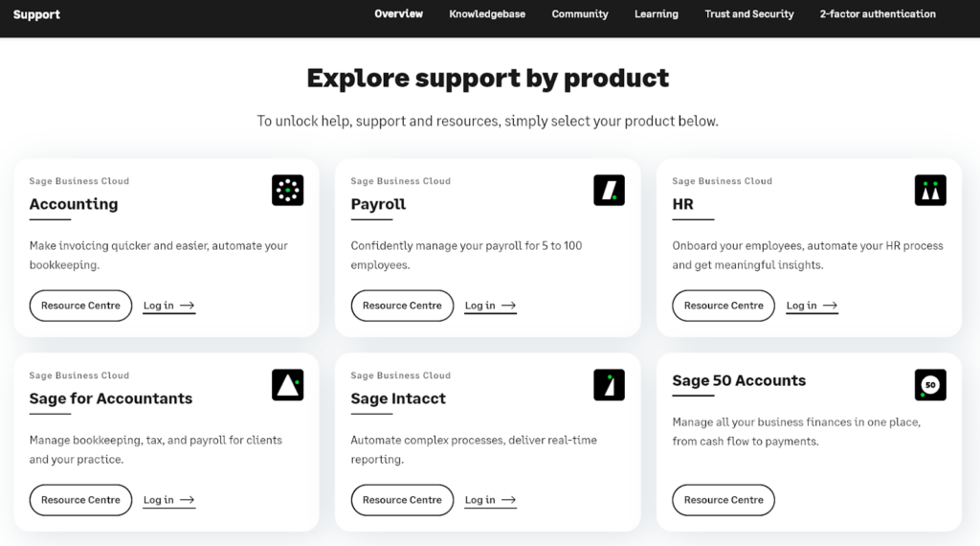Click 'Confidently manage your payroll' description
Image resolution: width=980 pixels, height=546 pixels.
point(466,255)
